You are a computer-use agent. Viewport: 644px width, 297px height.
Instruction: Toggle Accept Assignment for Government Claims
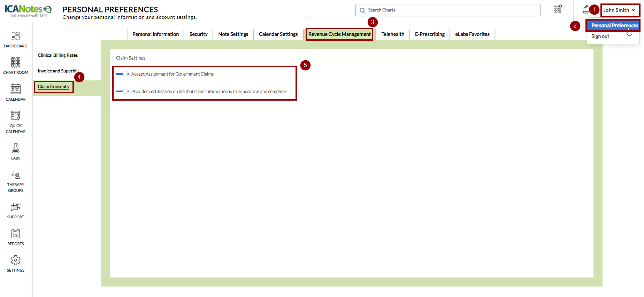pyautogui.click(x=122, y=74)
